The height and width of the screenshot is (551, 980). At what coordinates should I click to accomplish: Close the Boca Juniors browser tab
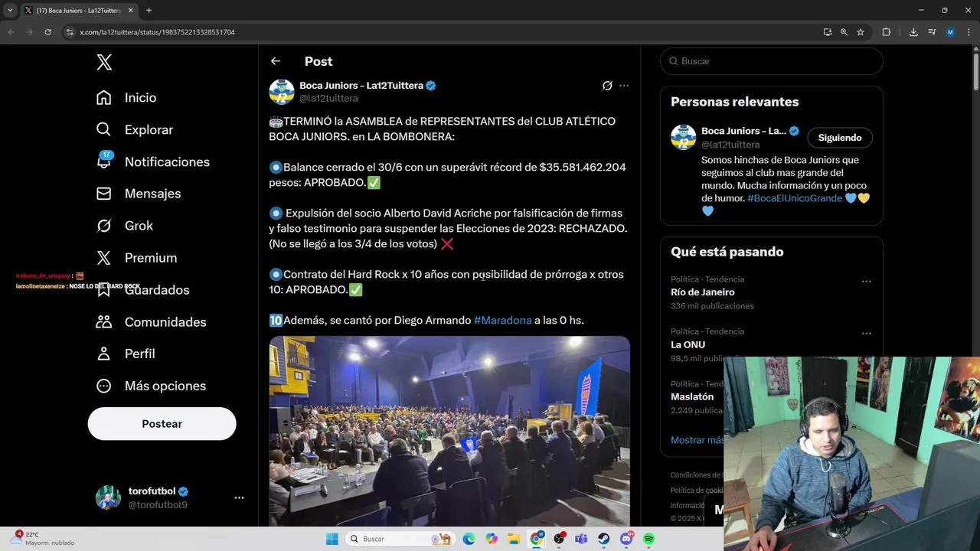click(129, 11)
